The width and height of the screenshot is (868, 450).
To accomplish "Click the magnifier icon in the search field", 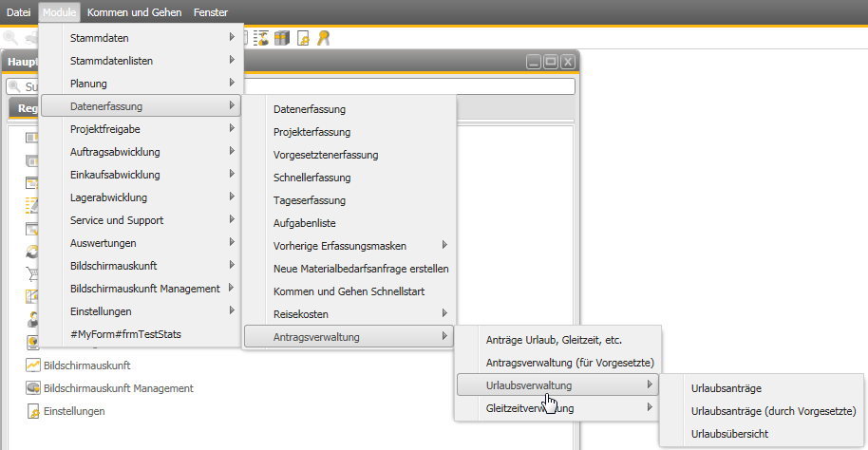I will (x=14, y=86).
